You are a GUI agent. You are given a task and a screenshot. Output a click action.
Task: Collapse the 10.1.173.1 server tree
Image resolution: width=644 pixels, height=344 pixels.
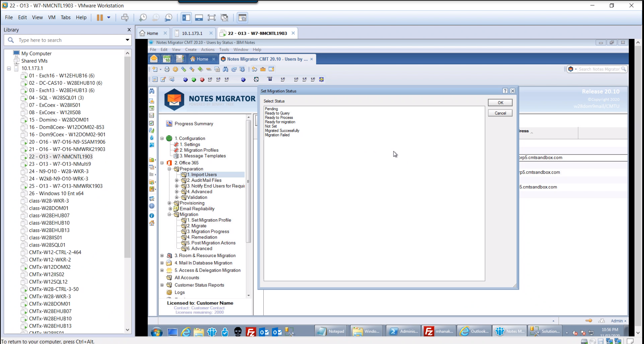[9, 68]
